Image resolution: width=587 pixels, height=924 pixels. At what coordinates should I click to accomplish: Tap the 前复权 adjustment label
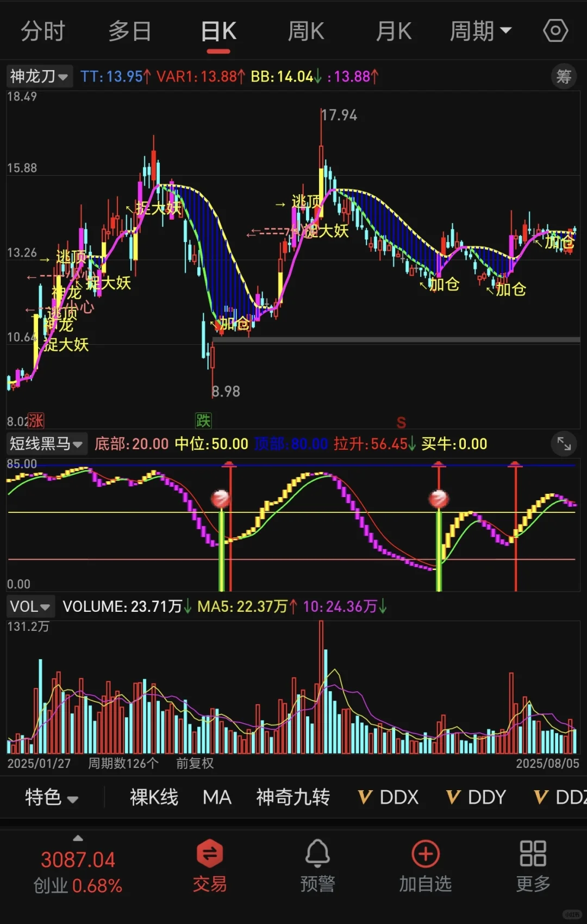click(195, 764)
